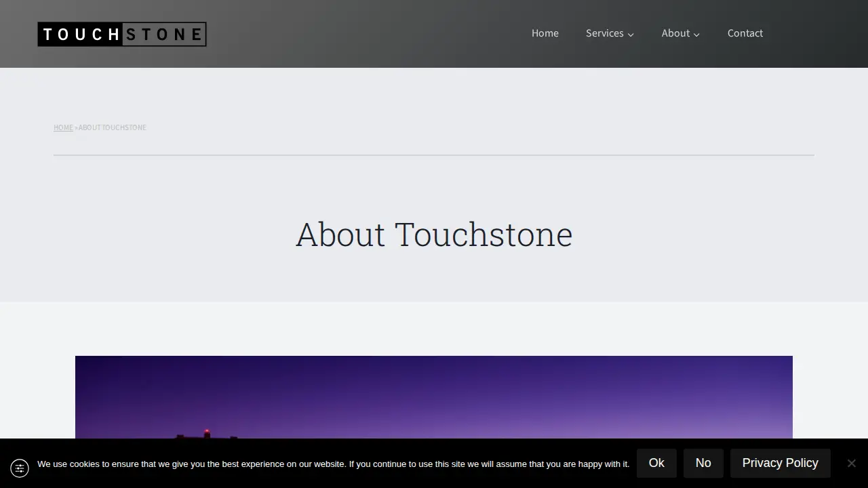
Task: Expand the Services dropdown chevron
Action: [x=631, y=35]
